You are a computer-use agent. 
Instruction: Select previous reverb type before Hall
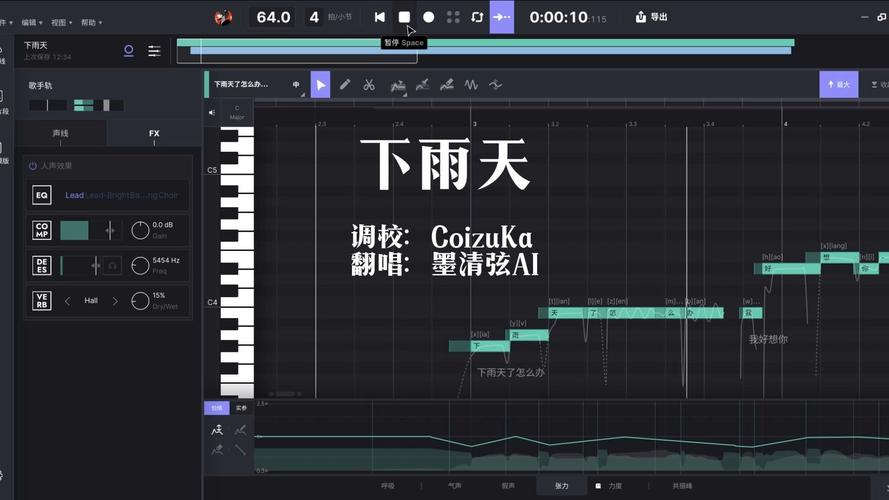pyautogui.click(x=67, y=301)
